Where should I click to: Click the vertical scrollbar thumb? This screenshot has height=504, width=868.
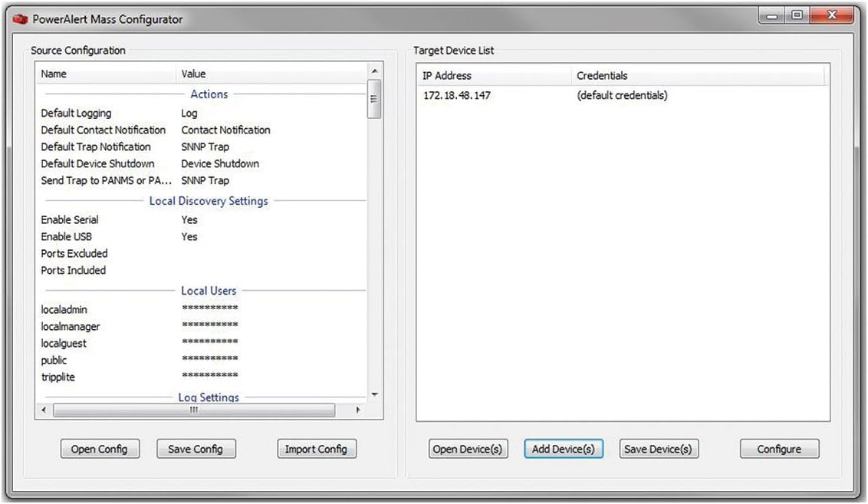375,99
